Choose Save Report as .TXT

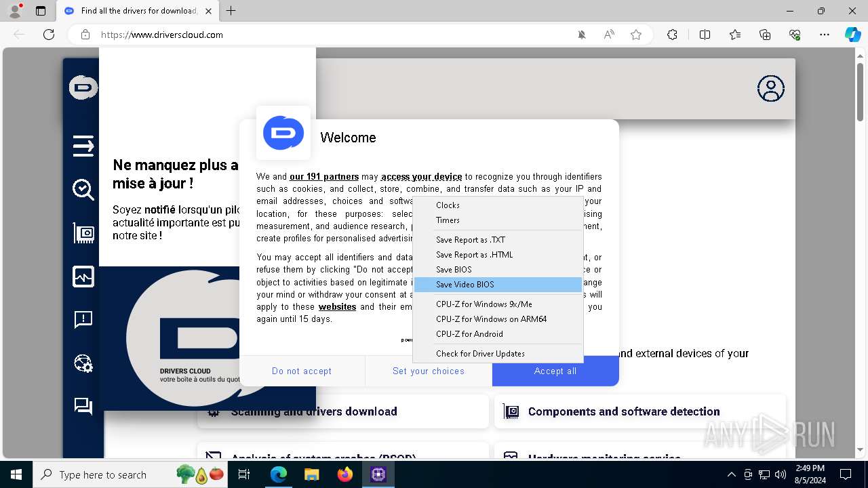tap(498, 240)
